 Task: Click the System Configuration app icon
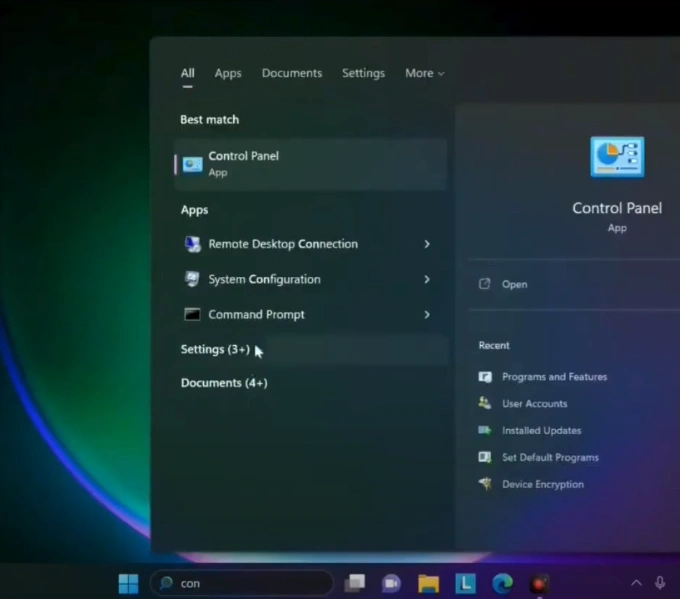(192, 279)
